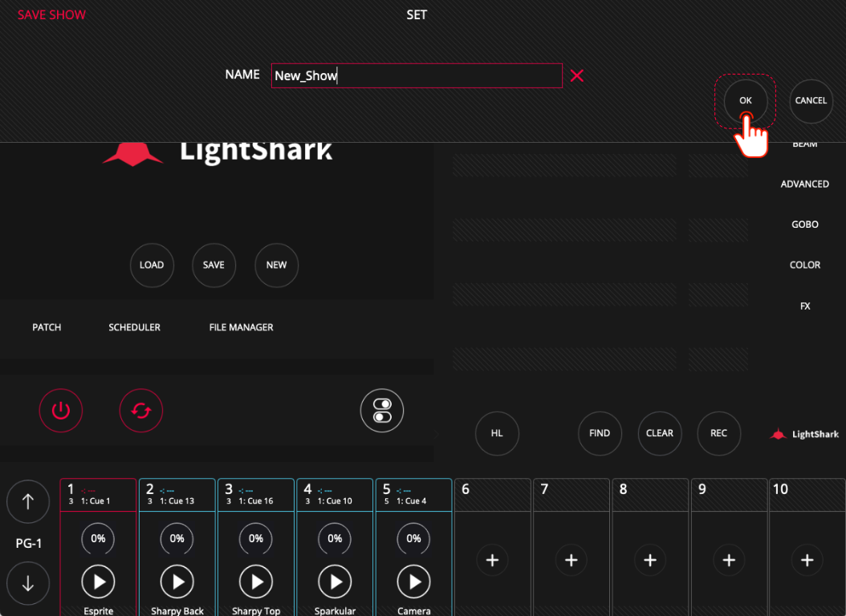Click the CLEAR programmer button
The height and width of the screenshot is (616, 846).
click(659, 433)
